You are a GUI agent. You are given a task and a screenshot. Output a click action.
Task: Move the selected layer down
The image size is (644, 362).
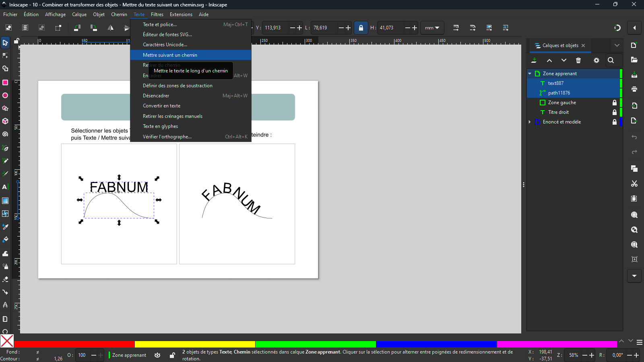pos(564,60)
